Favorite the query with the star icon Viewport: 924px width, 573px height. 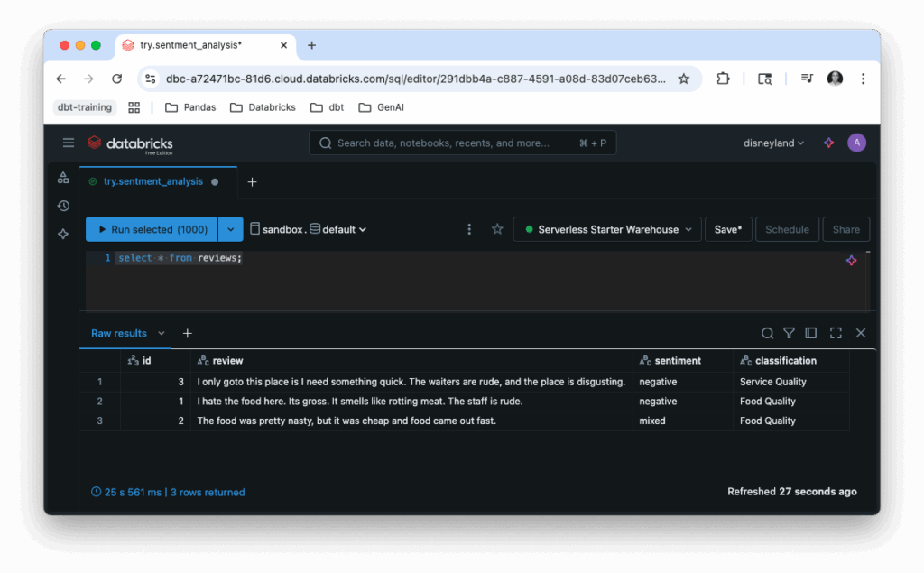[x=497, y=229]
